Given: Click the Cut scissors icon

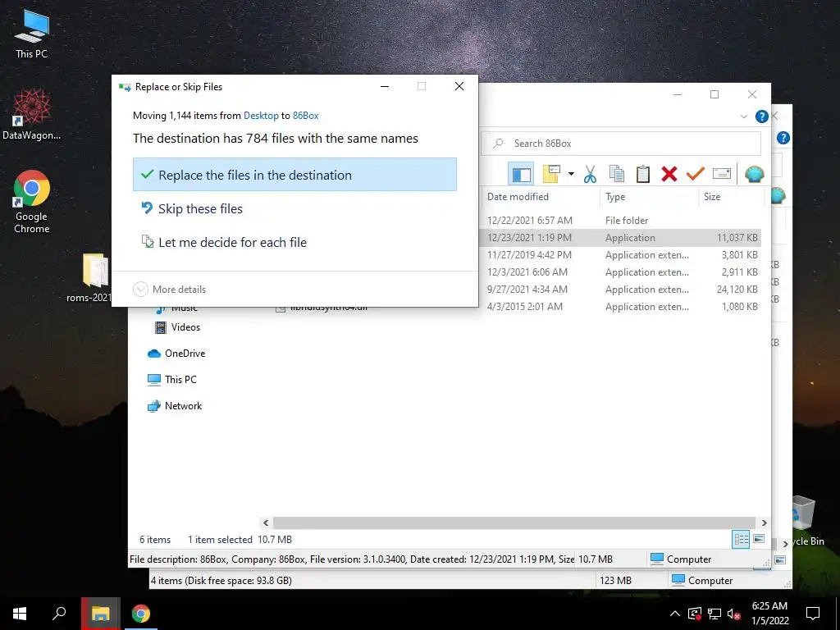Looking at the screenshot, I should (590, 174).
